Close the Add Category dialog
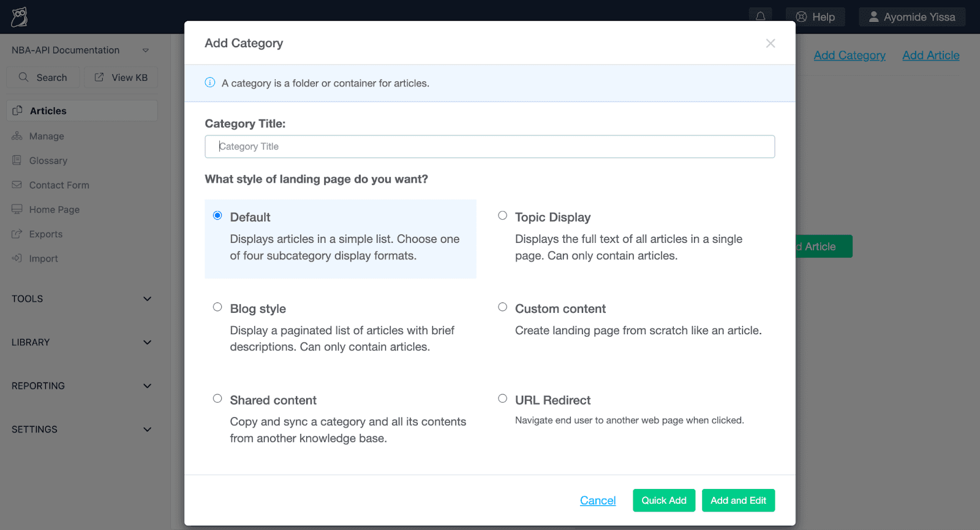Viewport: 980px width, 530px height. 771,43
